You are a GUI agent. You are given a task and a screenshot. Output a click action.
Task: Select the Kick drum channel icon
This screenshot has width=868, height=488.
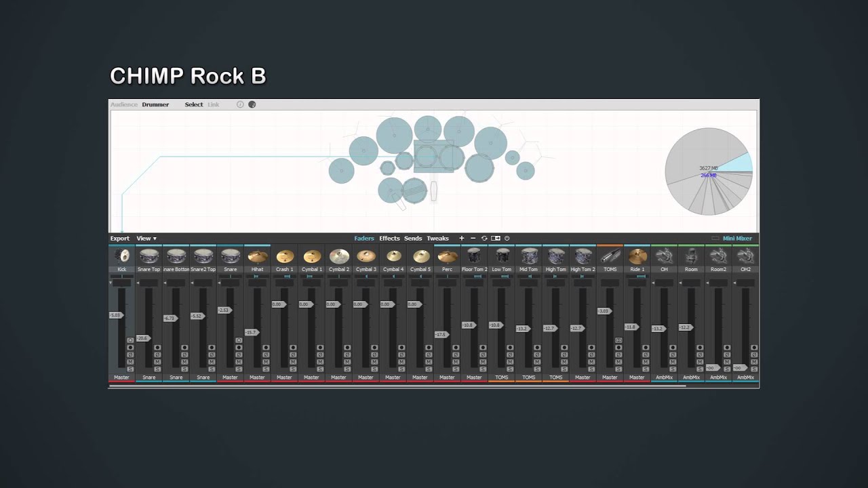click(x=122, y=256)
